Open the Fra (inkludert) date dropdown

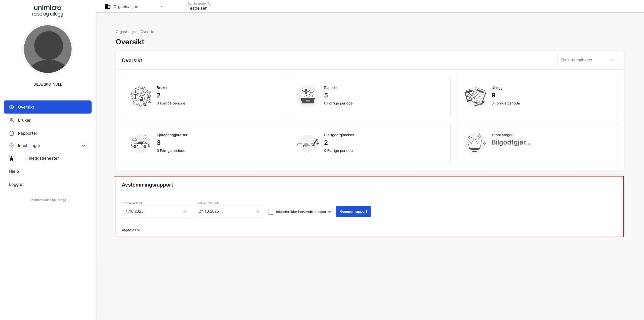click(156, 211)
